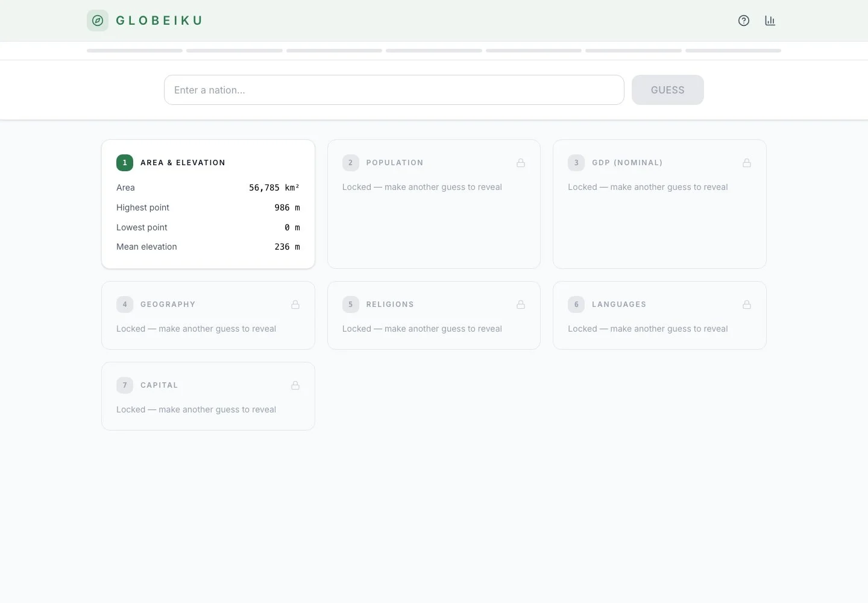Screen dimensions: 868x603
Task: Click the number 4 badge on Geography
Action: 125,305
